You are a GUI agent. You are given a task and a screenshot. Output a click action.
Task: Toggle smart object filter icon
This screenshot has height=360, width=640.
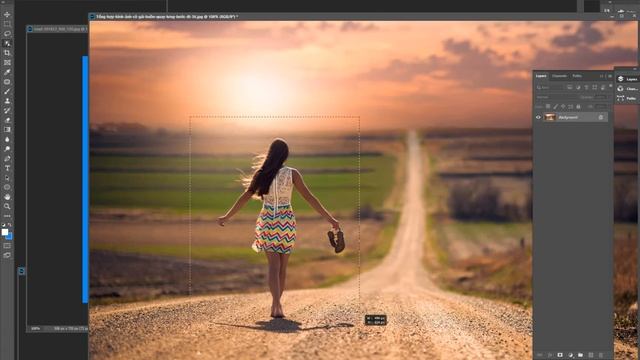point(603,87)
